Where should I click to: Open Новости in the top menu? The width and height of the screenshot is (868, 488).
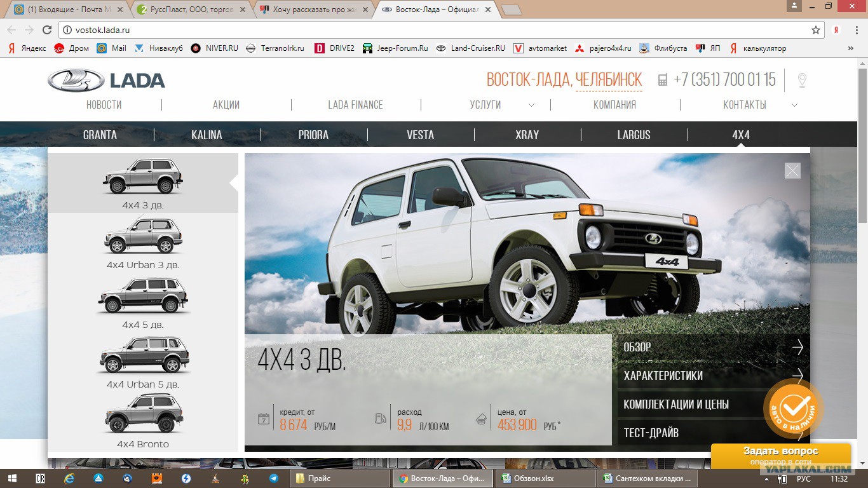pyautogui.click(x=104, y=105)
